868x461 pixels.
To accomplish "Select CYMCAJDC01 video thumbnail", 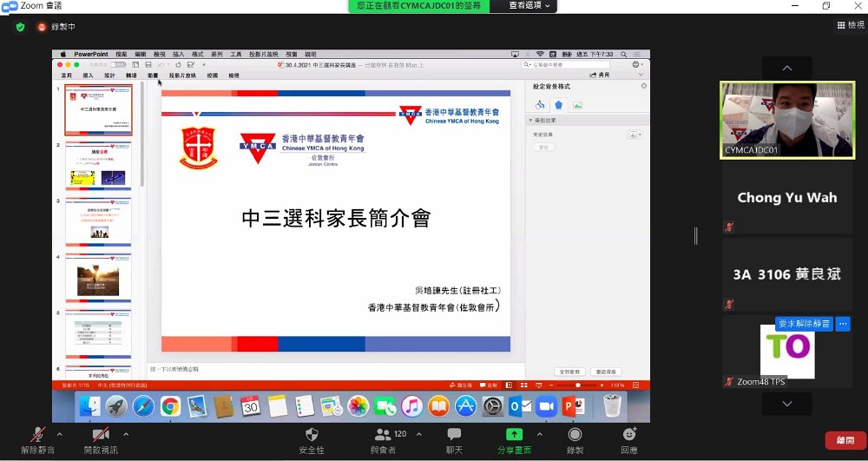I will click(x=787, y=120).
